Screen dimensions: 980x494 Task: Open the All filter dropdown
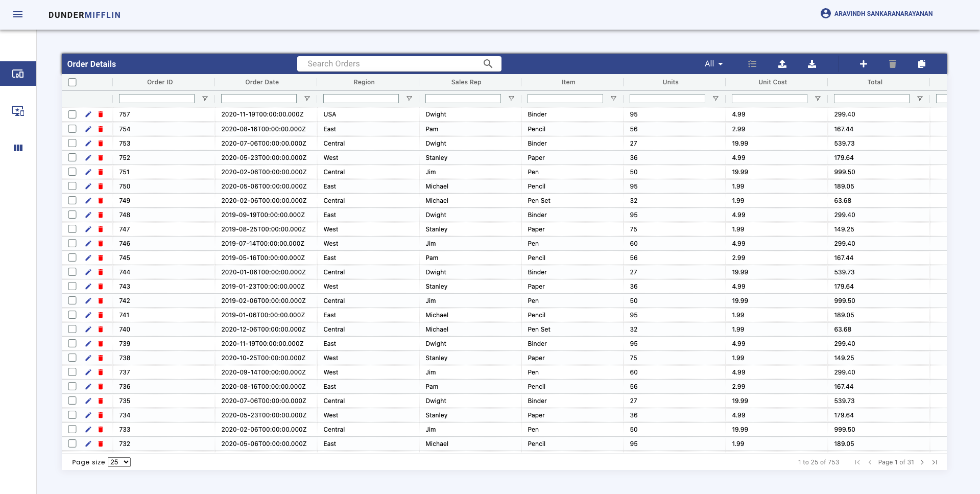[x=713, y=64]
